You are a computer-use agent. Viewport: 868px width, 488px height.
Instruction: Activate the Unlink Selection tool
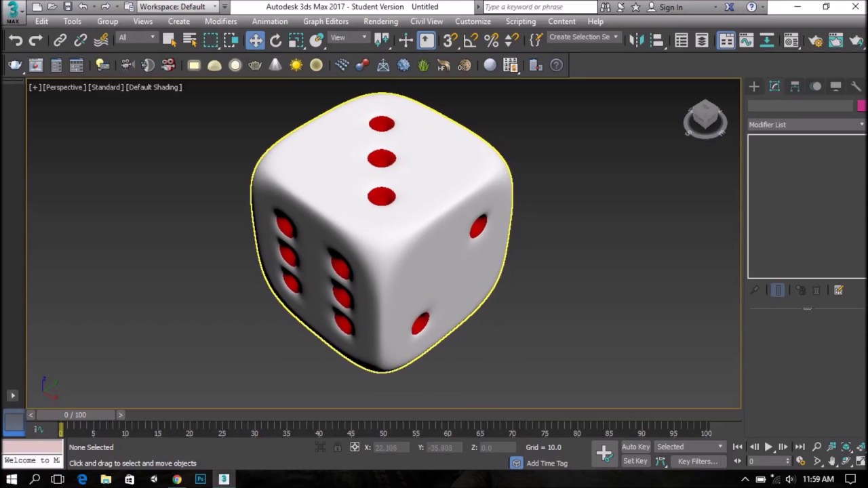(81, 41)
